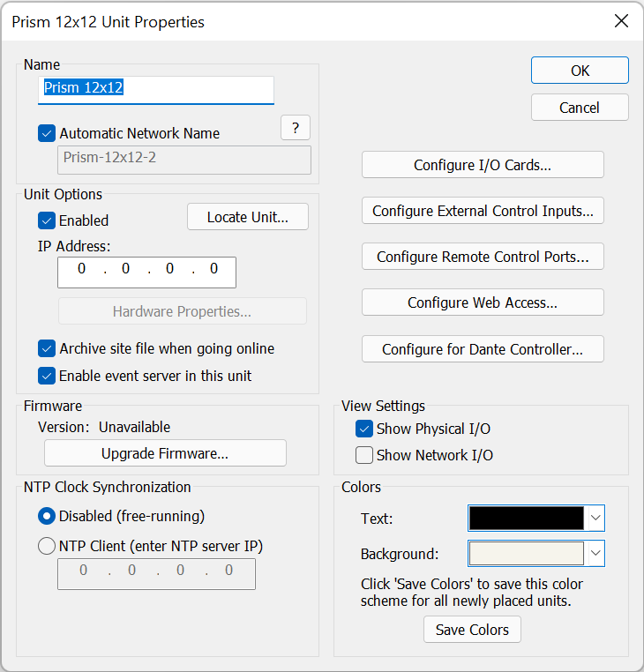
Task: Click Save Colors button
Action: [472, 630]
